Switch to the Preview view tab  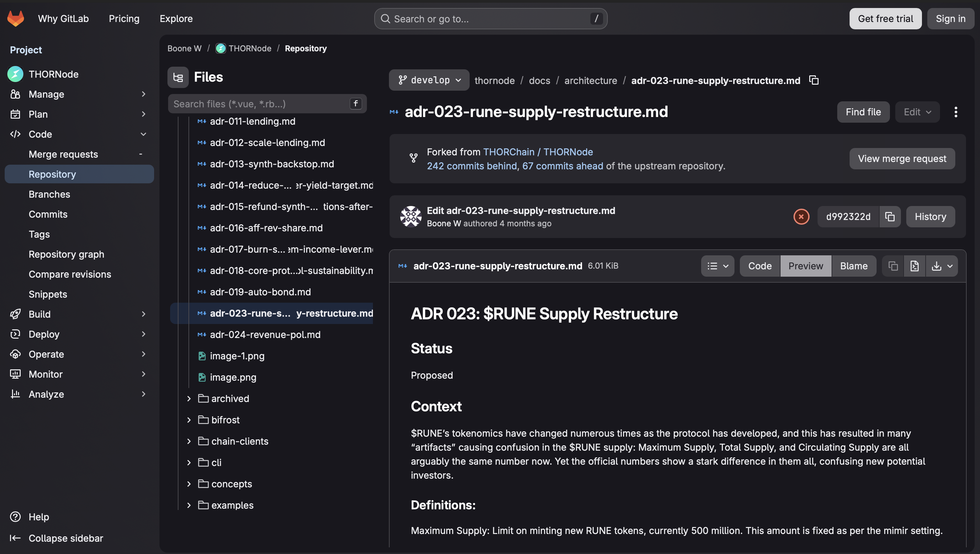click(806, 266)
